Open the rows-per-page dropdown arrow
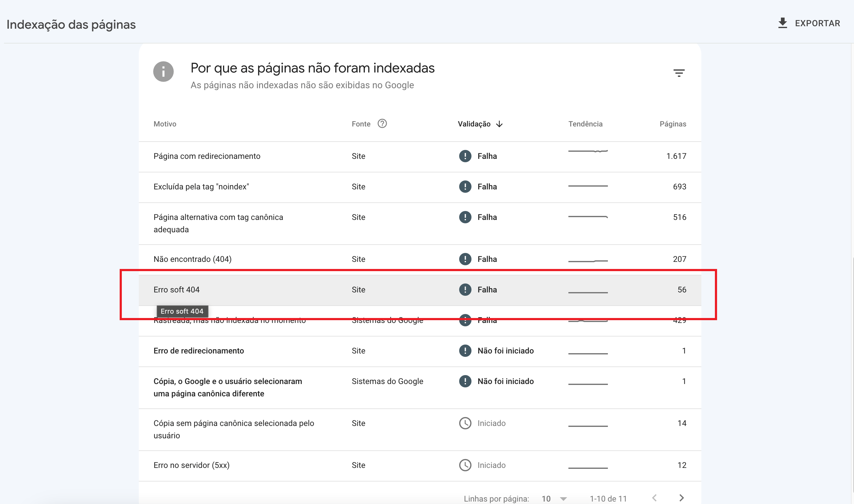This screenshot has height=504, width=854. click(x=563, y=499)
